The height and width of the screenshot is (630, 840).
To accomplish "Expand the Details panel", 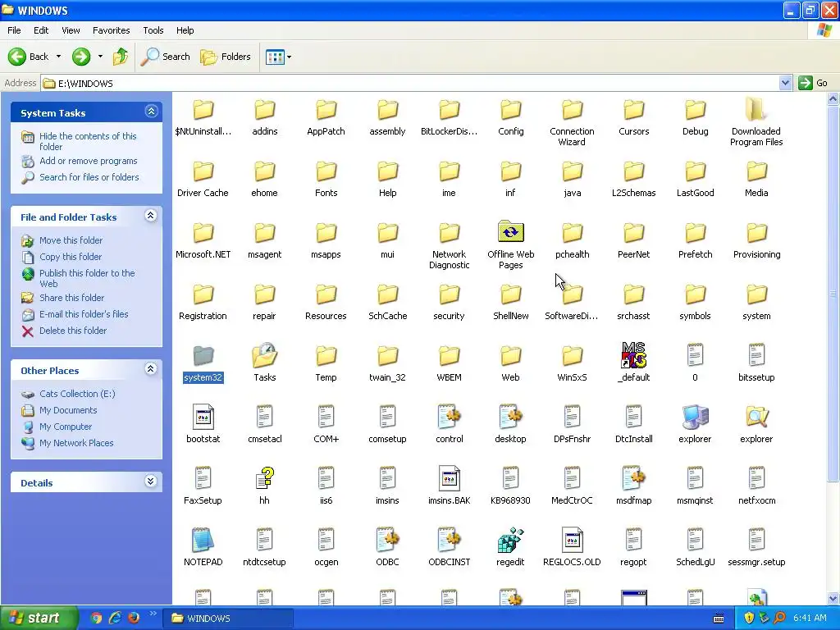I will tap(151, 481).
